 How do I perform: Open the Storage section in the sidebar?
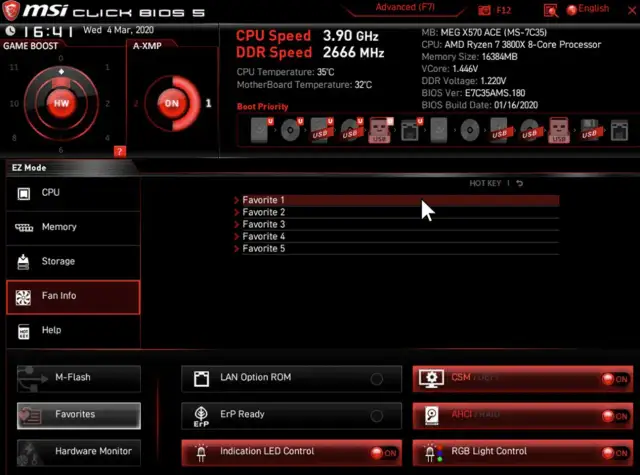[x=73, y=262]
